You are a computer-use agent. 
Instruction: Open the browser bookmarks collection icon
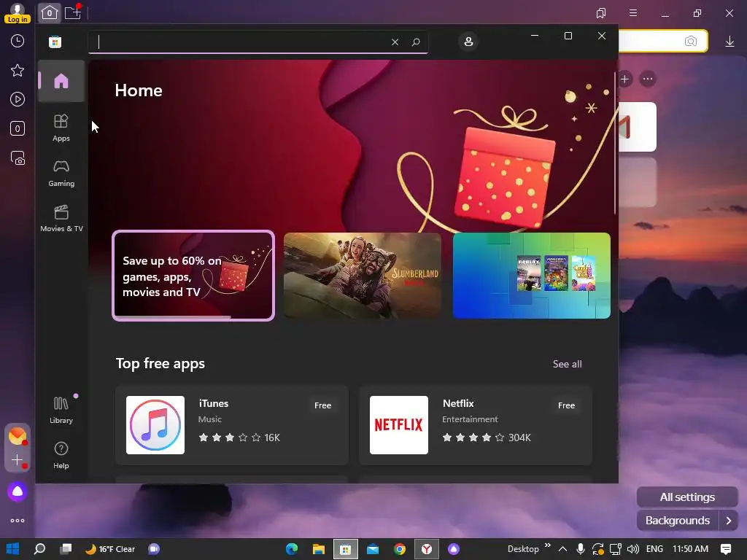[x=601, y=13]
